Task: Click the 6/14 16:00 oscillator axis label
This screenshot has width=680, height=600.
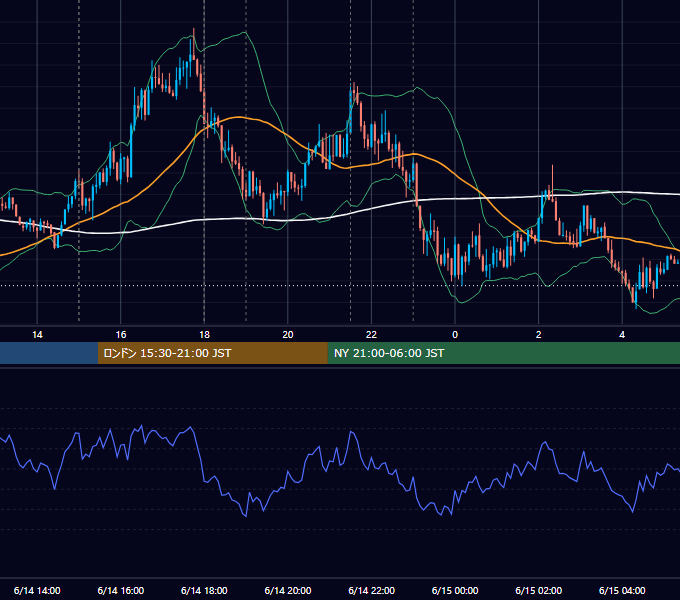Action: coord(121,590)
